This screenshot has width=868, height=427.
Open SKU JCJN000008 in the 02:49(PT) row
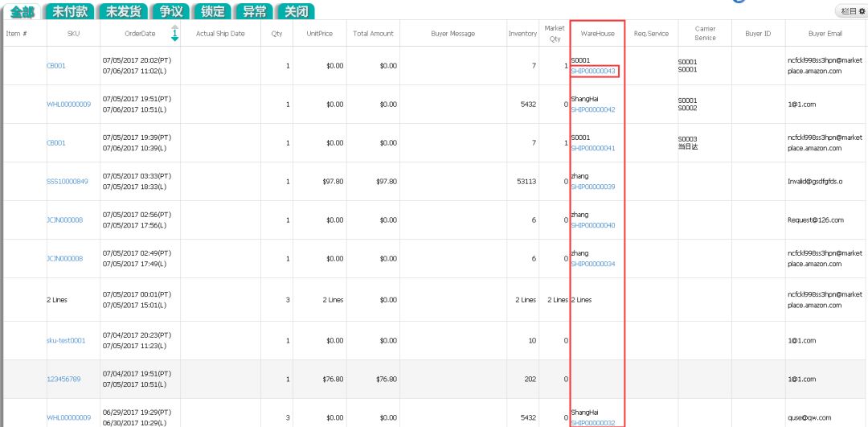click(65, 258)
